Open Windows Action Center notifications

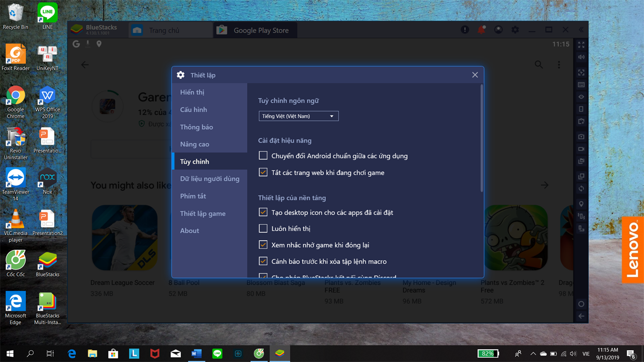(632, 354)
